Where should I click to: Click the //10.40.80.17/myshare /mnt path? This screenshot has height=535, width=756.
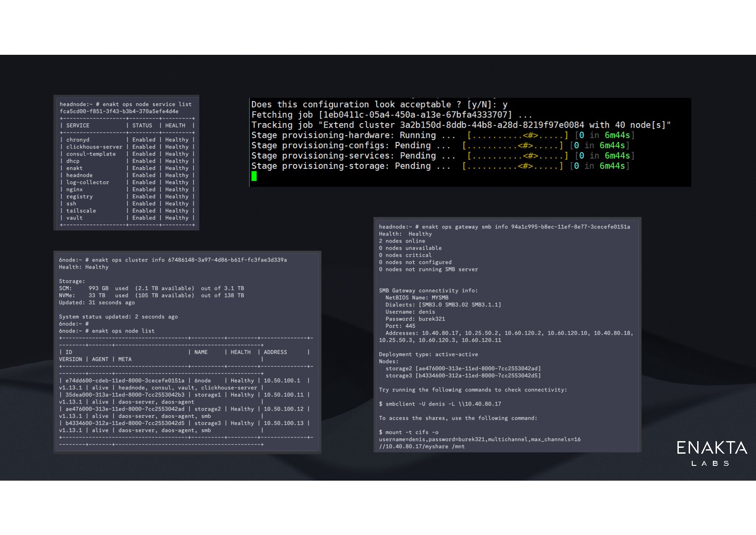(x=422, y=447)
